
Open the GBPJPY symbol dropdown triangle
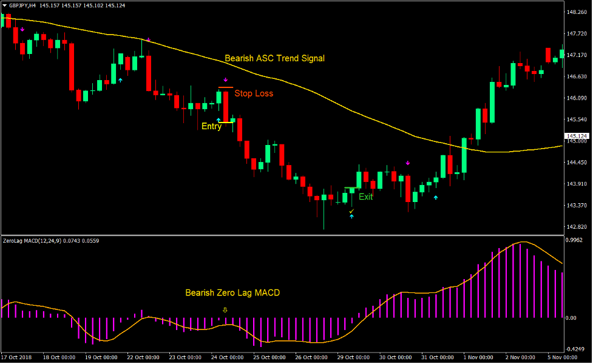[x=5, y=5]
